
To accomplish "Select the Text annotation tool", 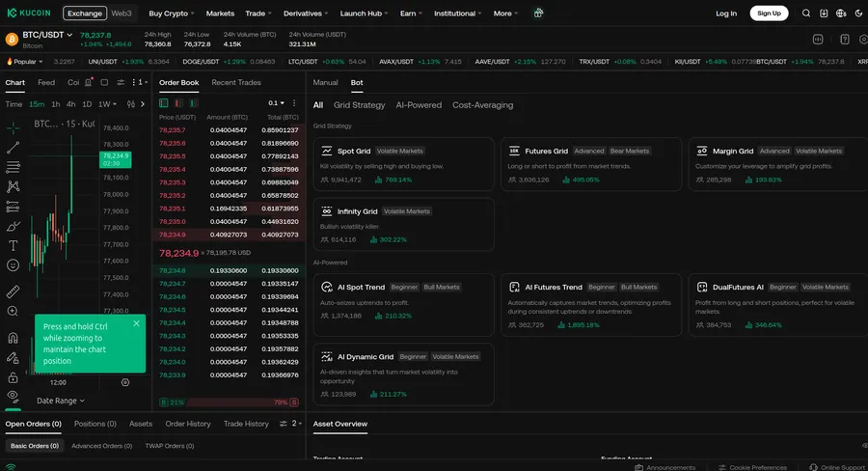I will point(13,245).
